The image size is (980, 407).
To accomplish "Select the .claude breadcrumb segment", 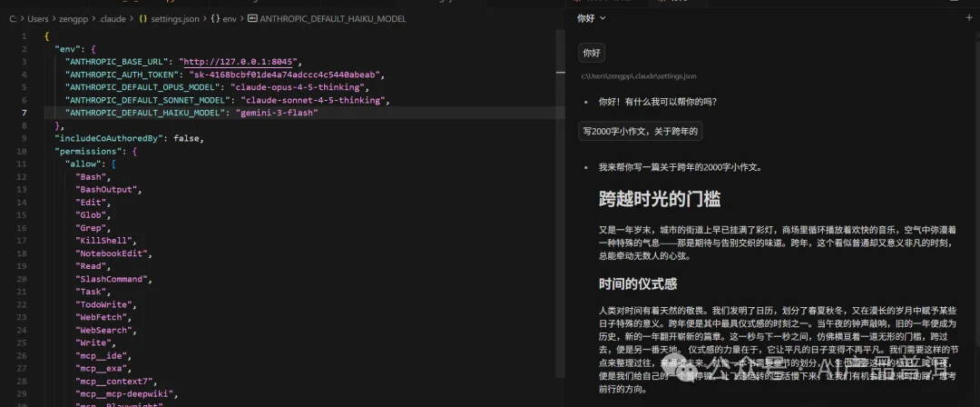I will [x=112, y=19].
